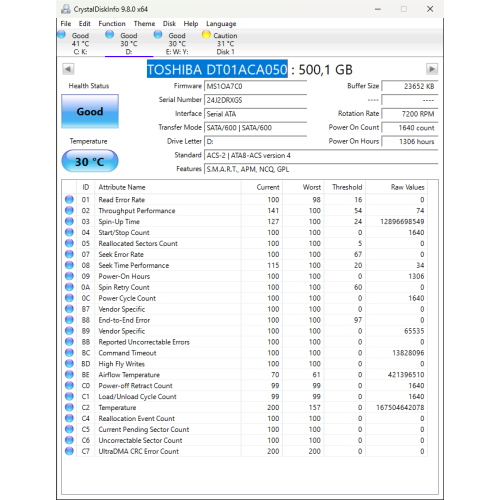Click status orb for Current Pending Sector Count
Screen dimensions: 500x500
pos(69,429)
